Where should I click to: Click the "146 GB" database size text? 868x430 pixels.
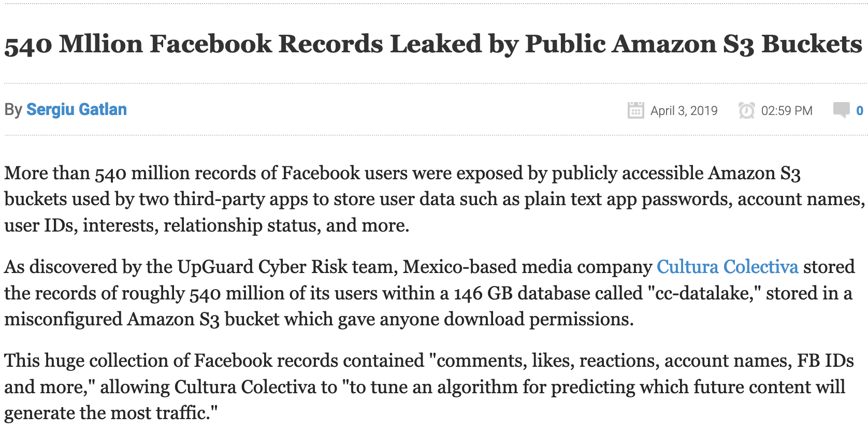point(483,293)
